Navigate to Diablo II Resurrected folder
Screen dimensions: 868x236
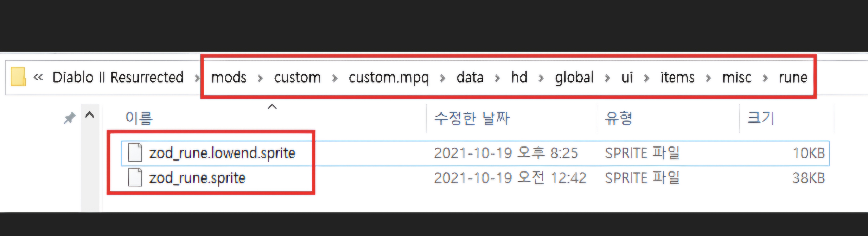pos(118,77)
